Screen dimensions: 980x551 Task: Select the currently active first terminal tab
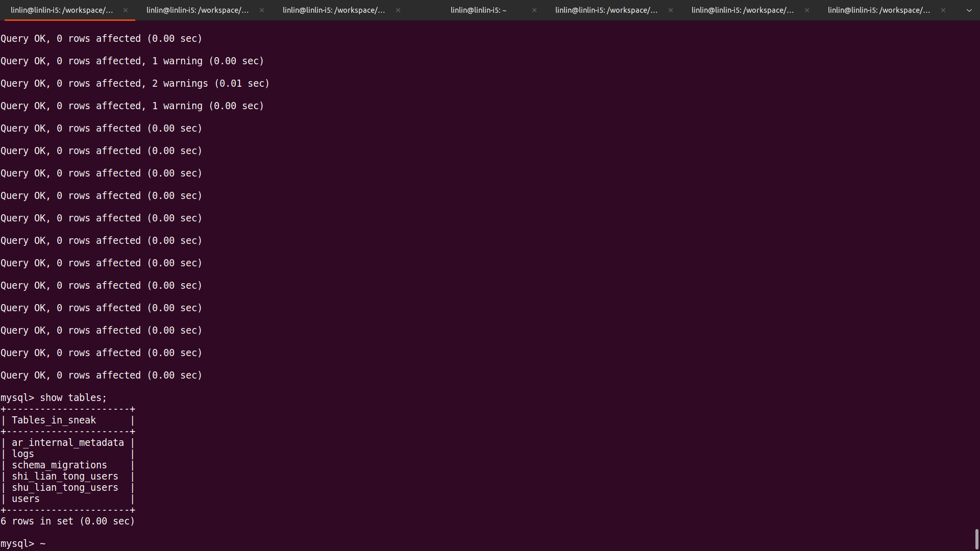(x=61, y=10)
